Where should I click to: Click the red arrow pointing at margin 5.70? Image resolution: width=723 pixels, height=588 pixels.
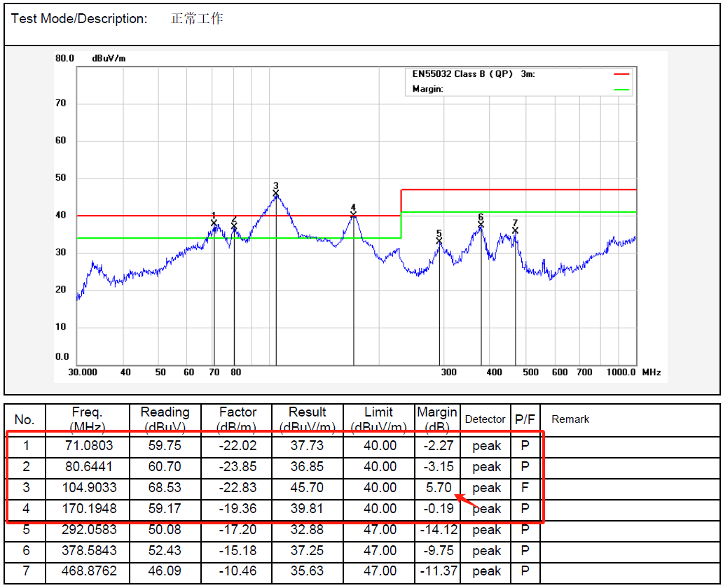467,501
